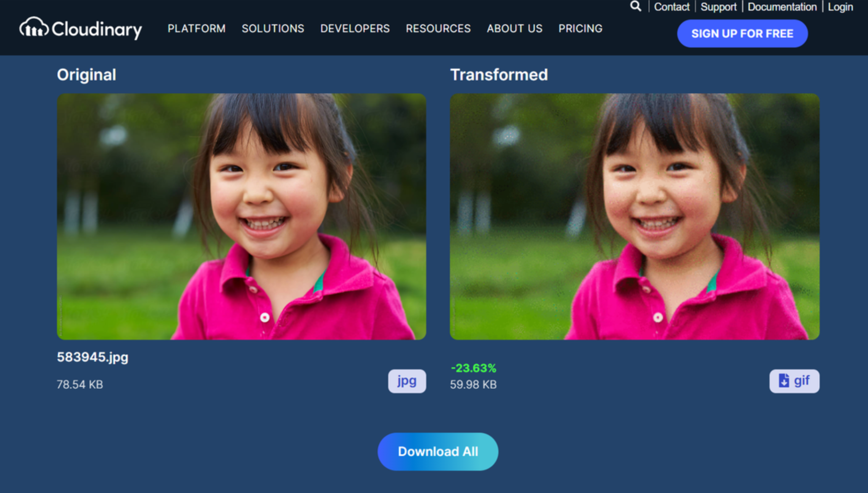Image resolution: width=868 pixels, height=493 pixels.
Task: Click the Contact link
Action: click(672, 6)
